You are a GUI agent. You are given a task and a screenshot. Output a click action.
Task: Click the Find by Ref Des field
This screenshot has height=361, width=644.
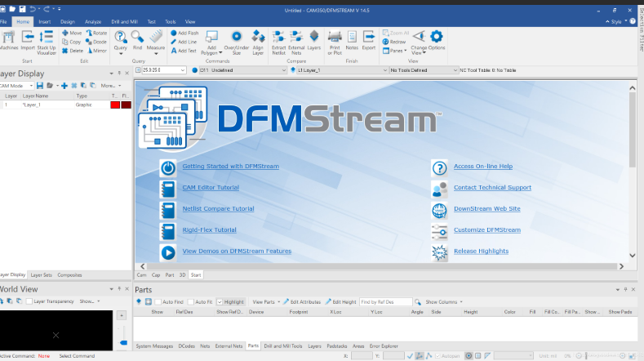(x=385, y=302)
